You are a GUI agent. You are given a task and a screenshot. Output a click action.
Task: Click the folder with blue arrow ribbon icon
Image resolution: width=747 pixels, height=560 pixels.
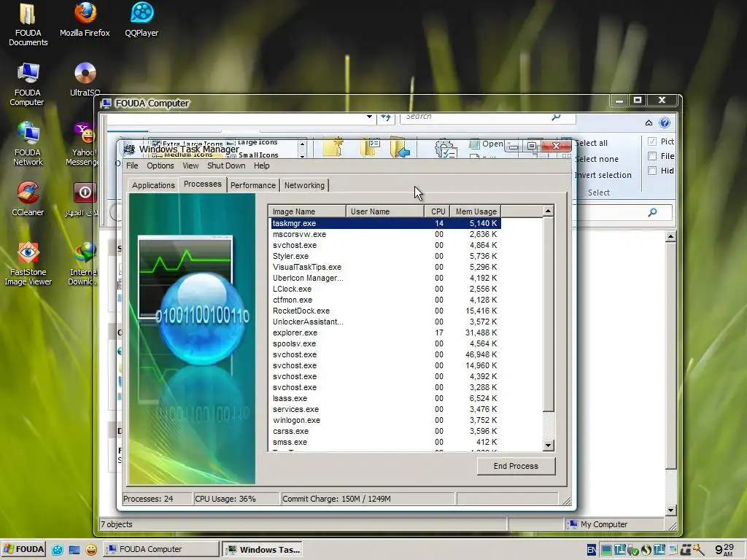tap(400, 147)
